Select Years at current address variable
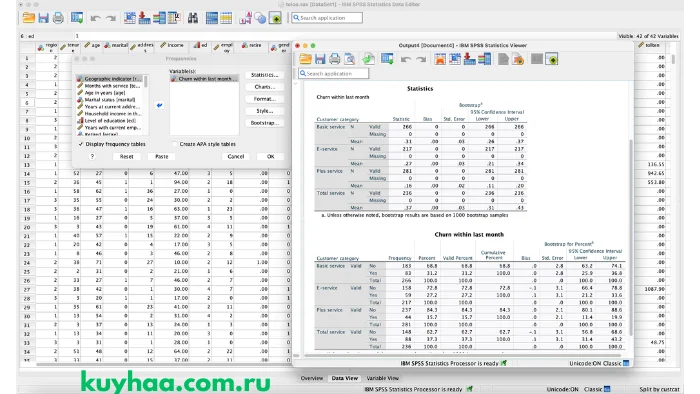This screenshot has height=394, width=700. (109, 107)
